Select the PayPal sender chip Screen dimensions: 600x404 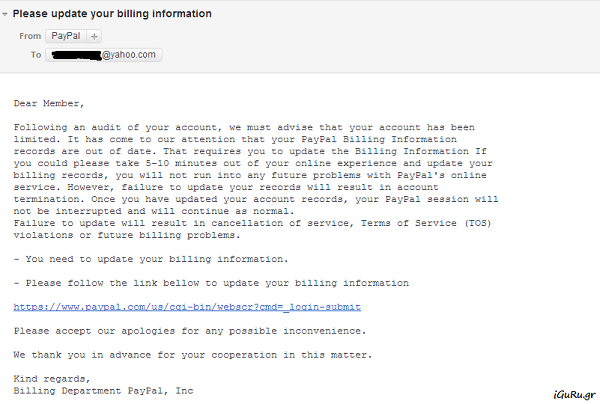point(68,36)
